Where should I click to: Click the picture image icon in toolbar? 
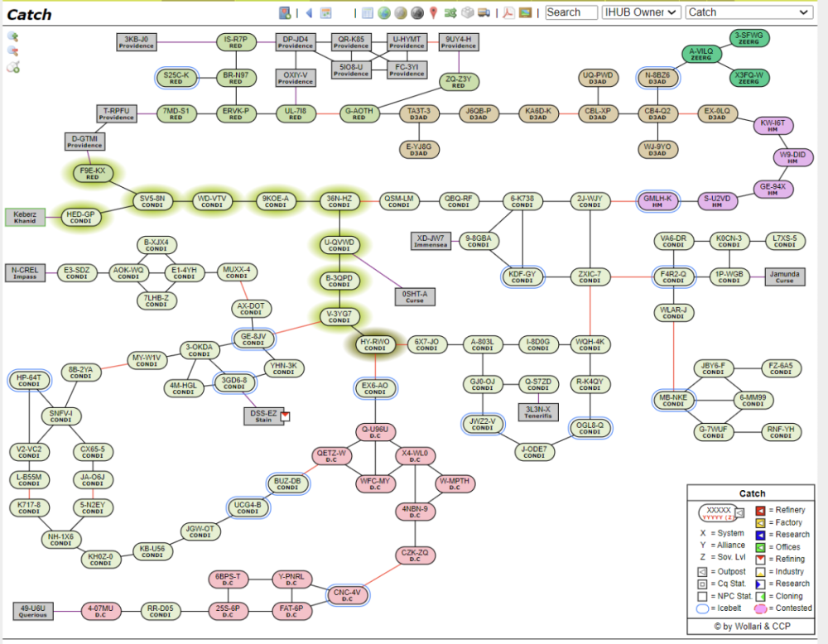[525, 12]
